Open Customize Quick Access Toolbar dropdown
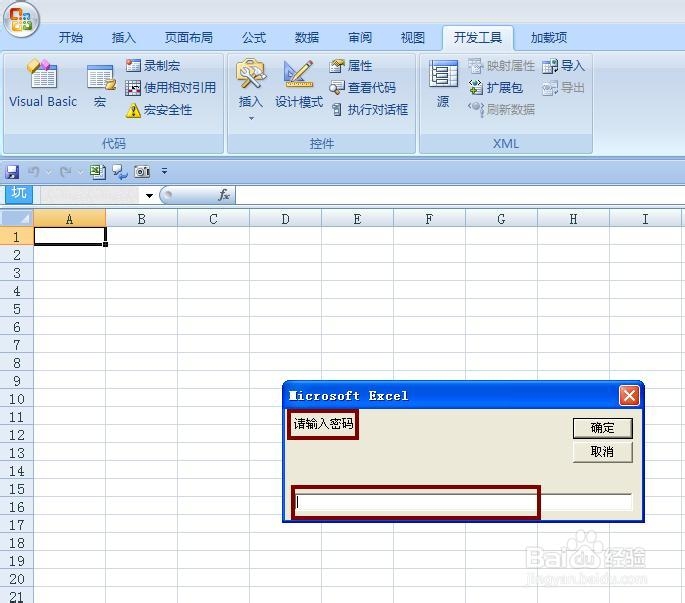The height and width of the screenshot is (603, 685). pos(164,171)
